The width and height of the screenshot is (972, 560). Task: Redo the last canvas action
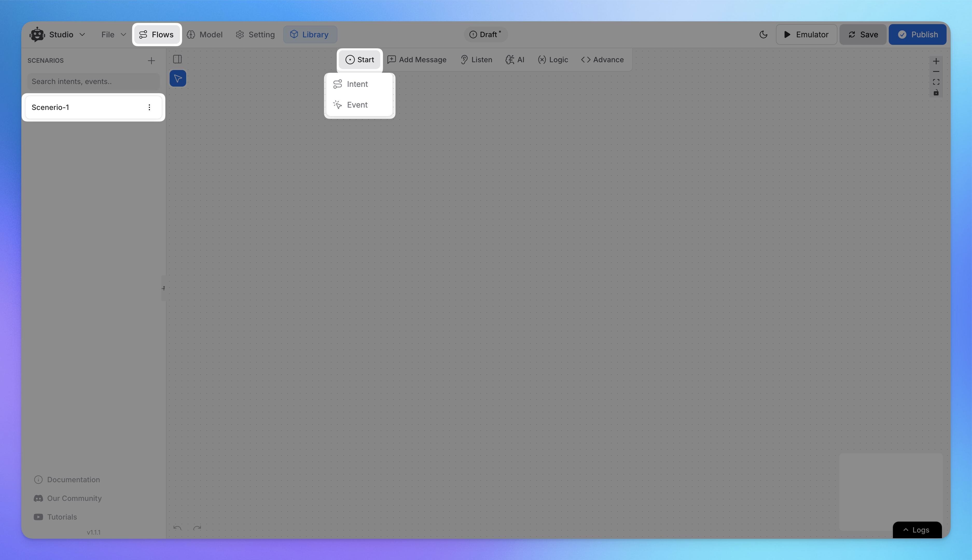pyautogui.click(x=197, y=528)
